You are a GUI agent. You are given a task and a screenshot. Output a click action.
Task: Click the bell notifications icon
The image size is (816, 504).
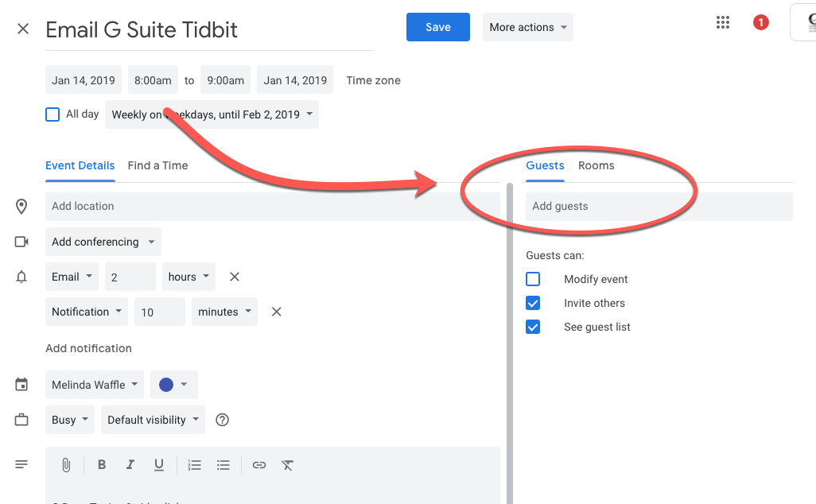pos(21,277)
